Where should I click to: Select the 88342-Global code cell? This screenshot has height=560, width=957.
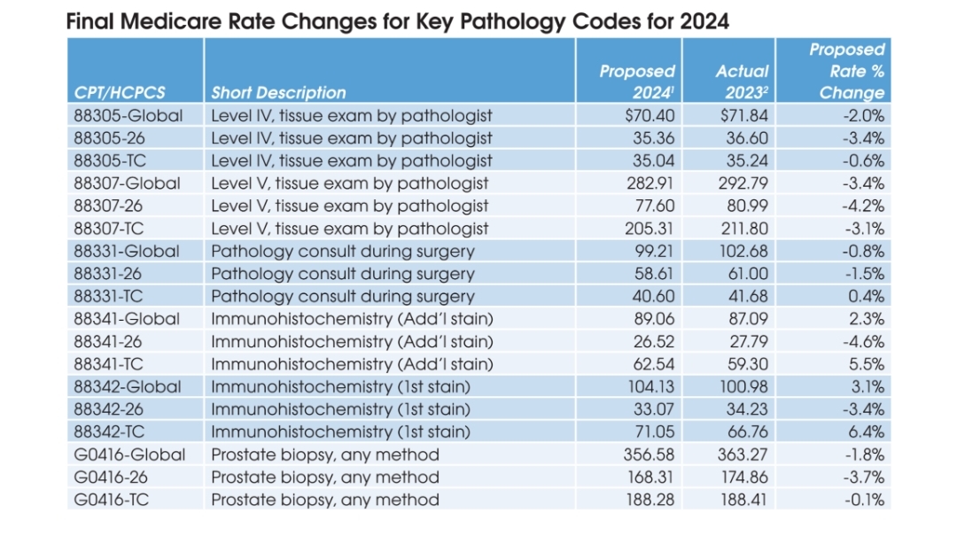point(128,386)
